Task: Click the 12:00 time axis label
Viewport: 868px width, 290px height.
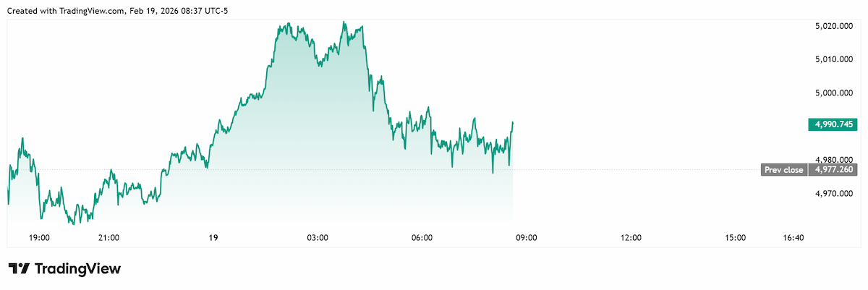Action: [x=631, y=237]
